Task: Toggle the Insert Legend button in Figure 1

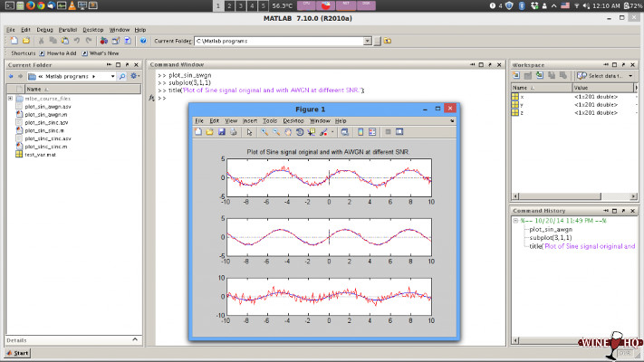Action: pos(371,132)
